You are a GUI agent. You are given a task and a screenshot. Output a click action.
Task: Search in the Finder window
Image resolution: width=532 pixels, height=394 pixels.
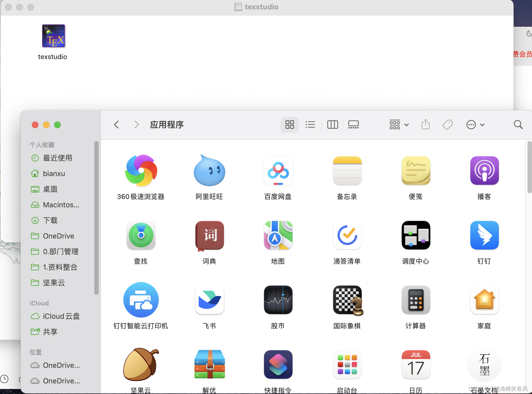coord(518,125)
